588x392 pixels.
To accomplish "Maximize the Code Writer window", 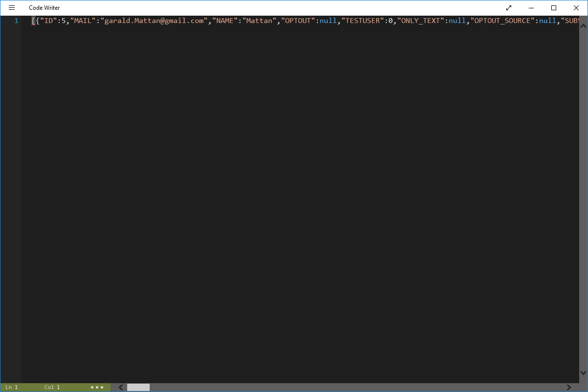I will click(x=554, y=8).
